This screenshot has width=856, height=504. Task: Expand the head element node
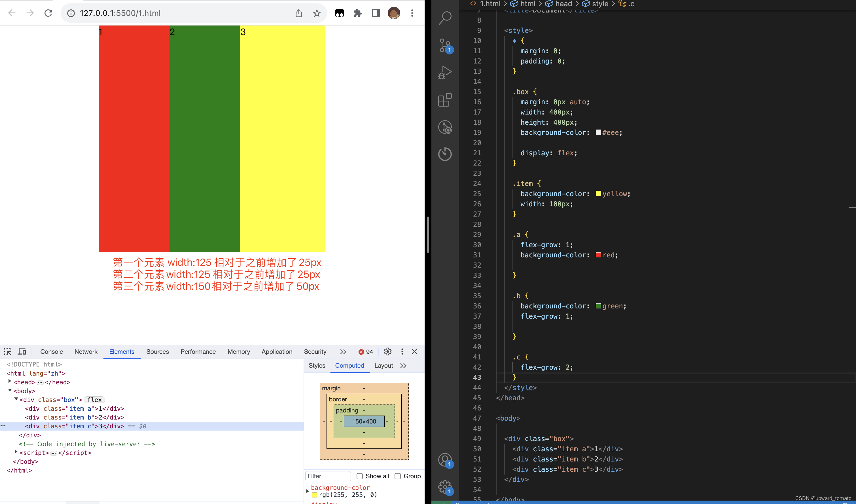click(x=10, y=381)
